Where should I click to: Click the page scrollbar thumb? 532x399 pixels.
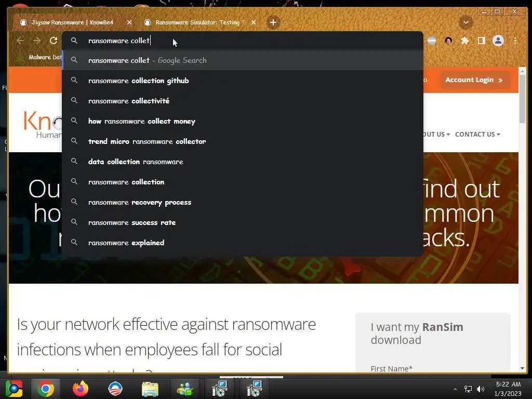(x=522, y=99)
